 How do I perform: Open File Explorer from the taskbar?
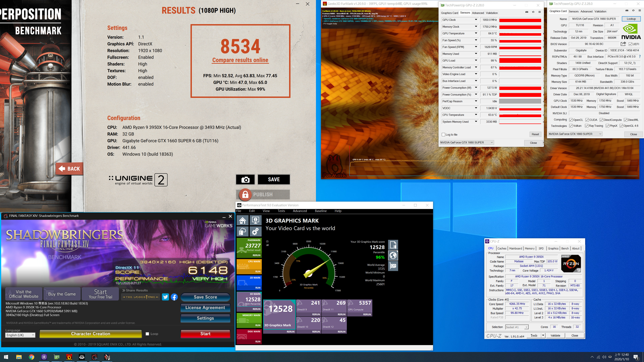click(x=19, y=357)
